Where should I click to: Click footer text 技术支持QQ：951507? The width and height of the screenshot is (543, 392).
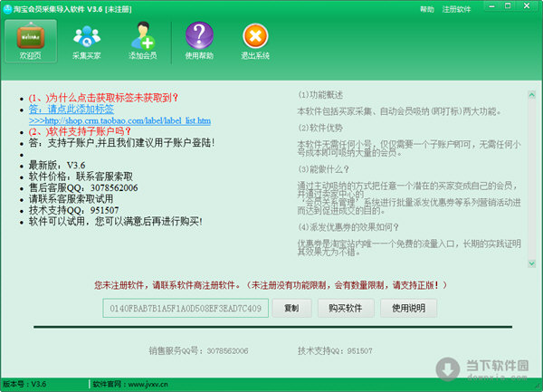(x=335, y=350)
